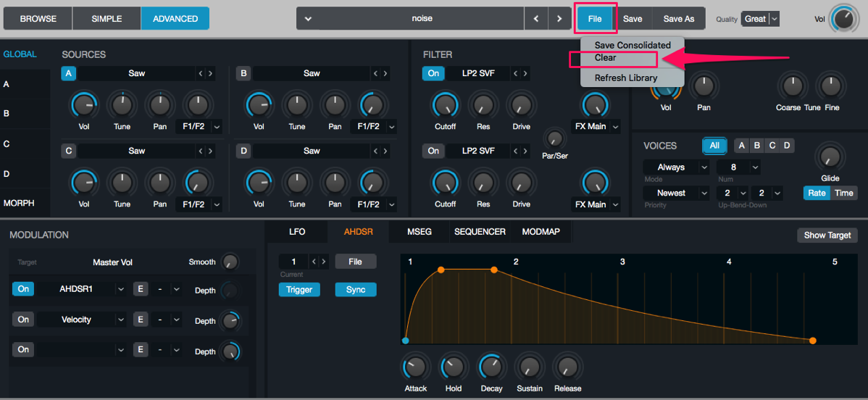The height and width of the screenshot is (400, 868).
Task: Toggle Source C on or off
Action: point(69,151)
